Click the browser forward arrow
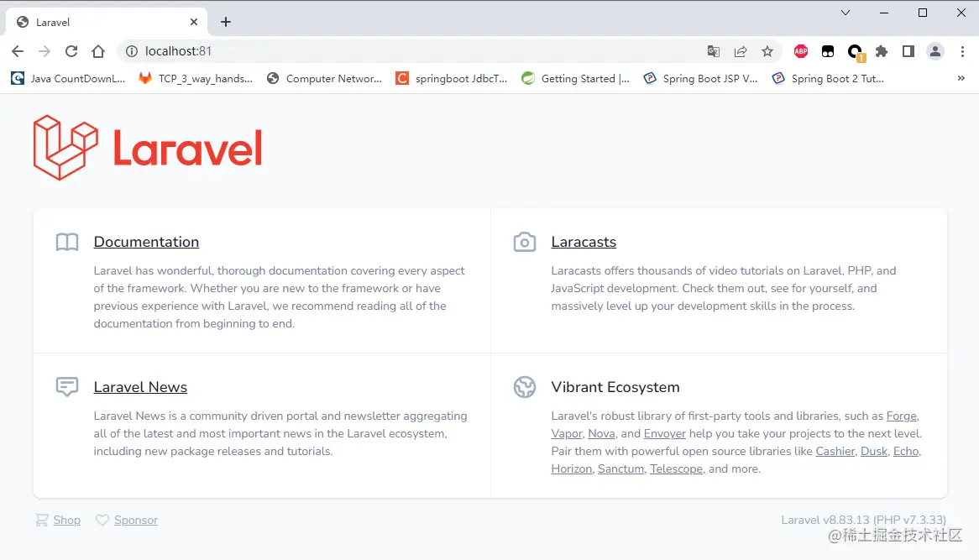Screen dimensions: 979x560 pos(44,51)
